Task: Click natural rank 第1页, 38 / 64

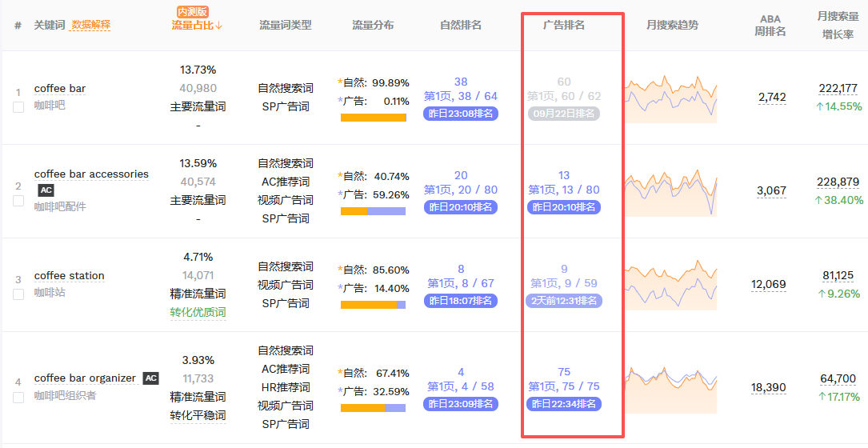Action: [x=461, y=96]
